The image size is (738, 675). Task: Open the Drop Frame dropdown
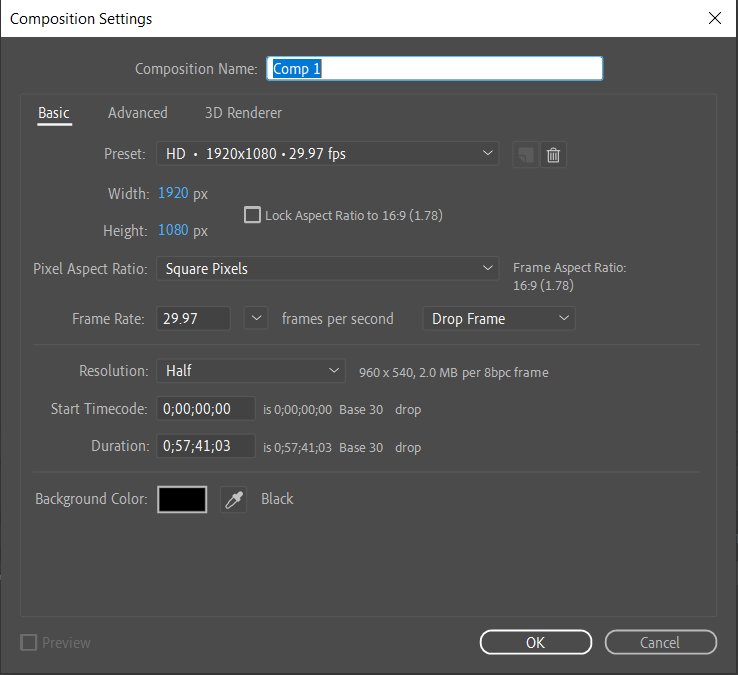pos(499,319)
